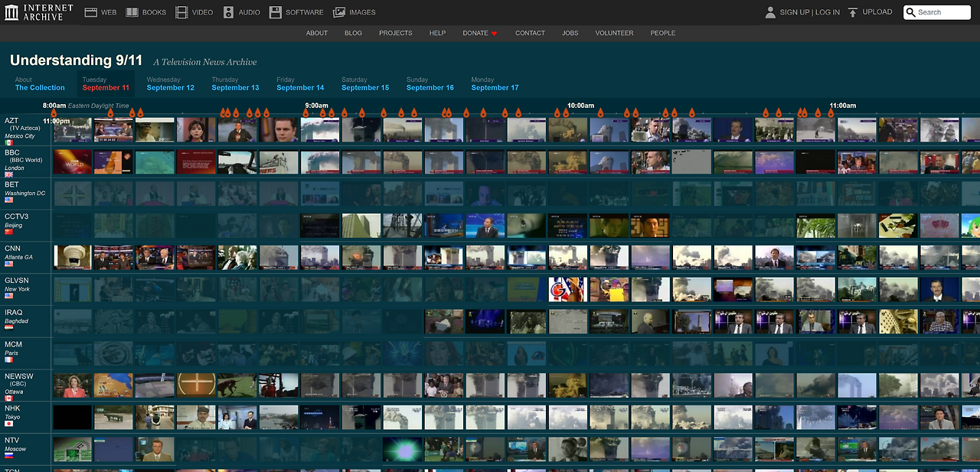Image resolution: width=980 pixels, height=472 pixels.
Task: Open the first thumbnail in the CNN row
Action: 73,257
